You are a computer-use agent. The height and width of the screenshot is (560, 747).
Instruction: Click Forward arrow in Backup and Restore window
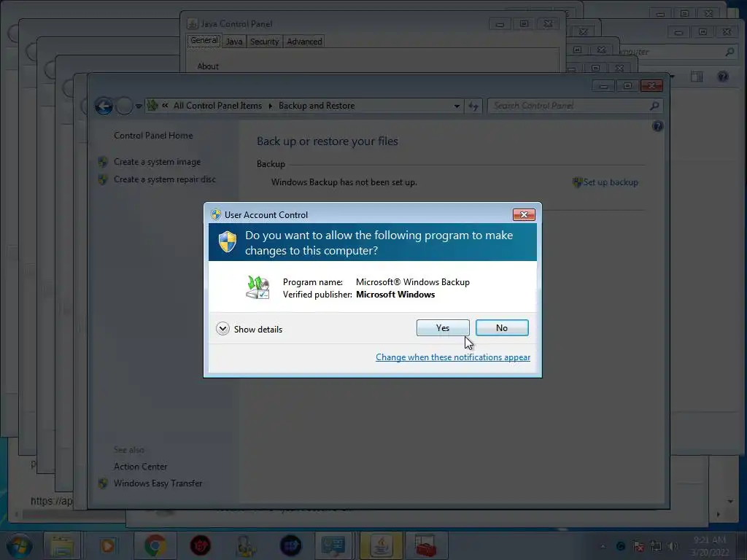[124, 106]
